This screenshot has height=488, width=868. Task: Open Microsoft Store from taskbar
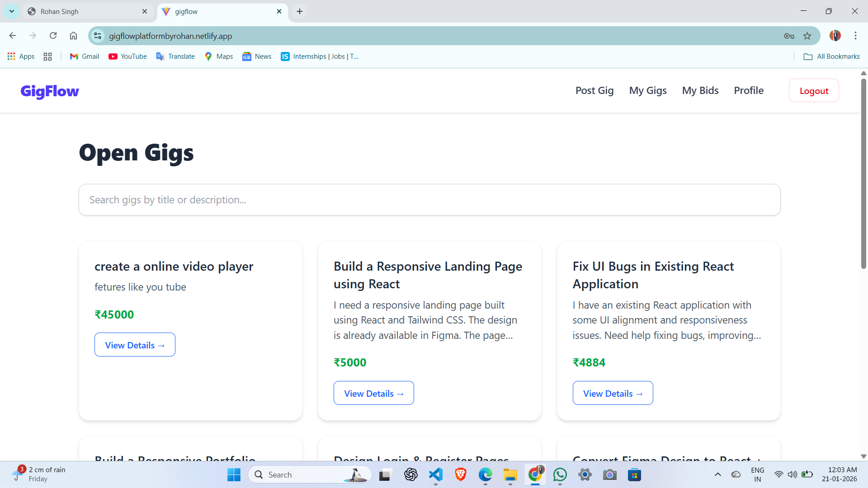click(x=634, y=474)
